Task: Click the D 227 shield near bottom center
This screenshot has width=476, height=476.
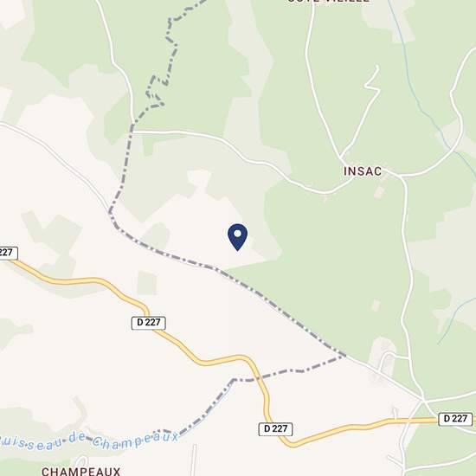Action: click(x=275, y=429)
